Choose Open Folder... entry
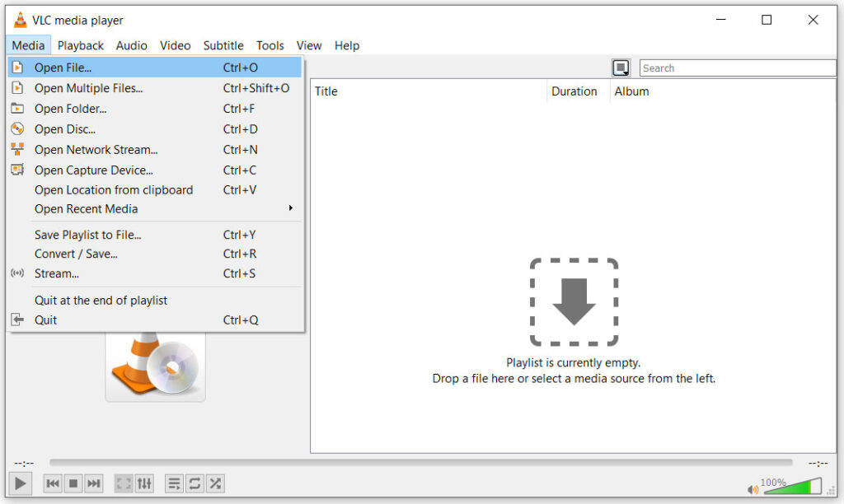The height and width of the screenshot is (504, 844). (155, 109)
